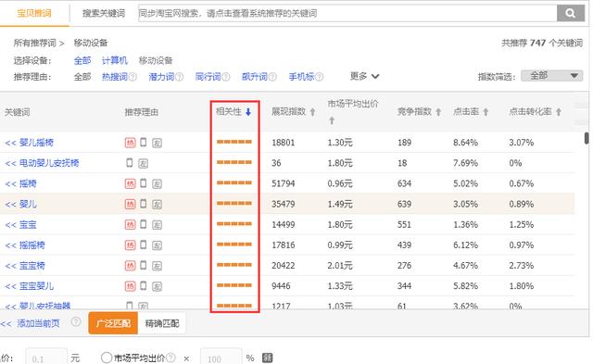
Task: Sort by 点击率 column arrow
Action: pos(486,112)
